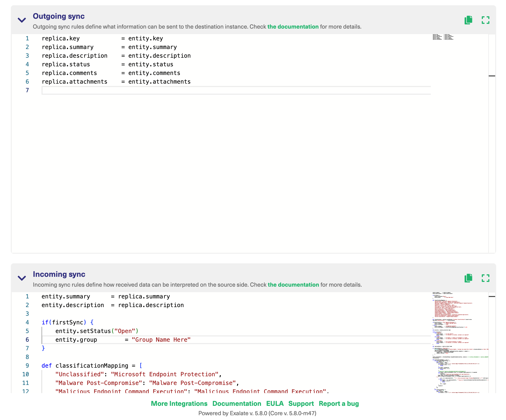Screen dimensions: 506x420
Task: Click line number 4 in Incoming sync gutter
Action: pyautogui.click(x=27, y=322)
